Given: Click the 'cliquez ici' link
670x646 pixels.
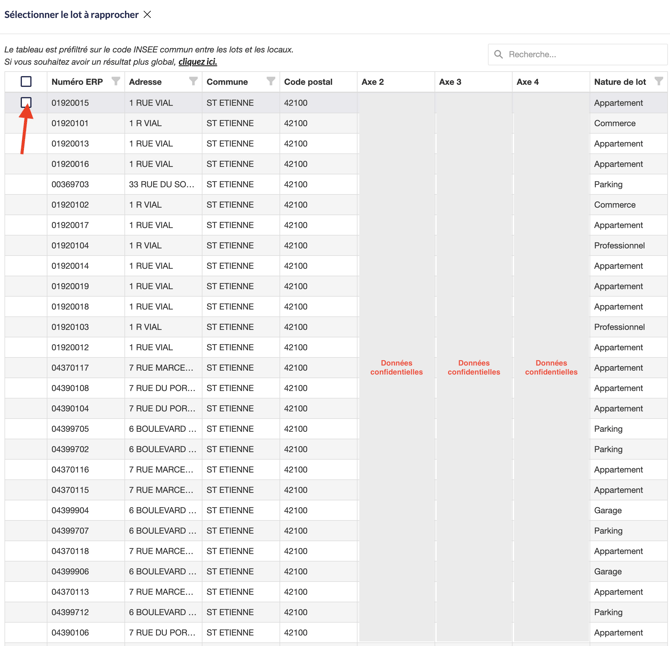Looking at the screenshot, I should coord(198,62).
